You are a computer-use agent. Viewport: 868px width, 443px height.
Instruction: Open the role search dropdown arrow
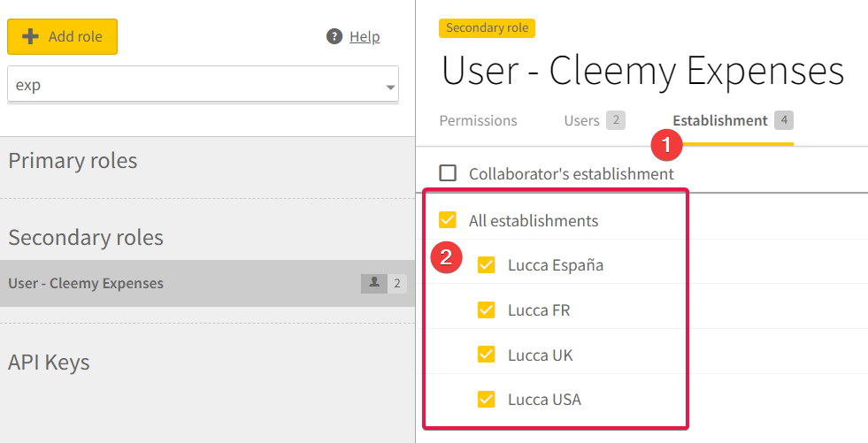pyautogui.click(x=390, y=88)
